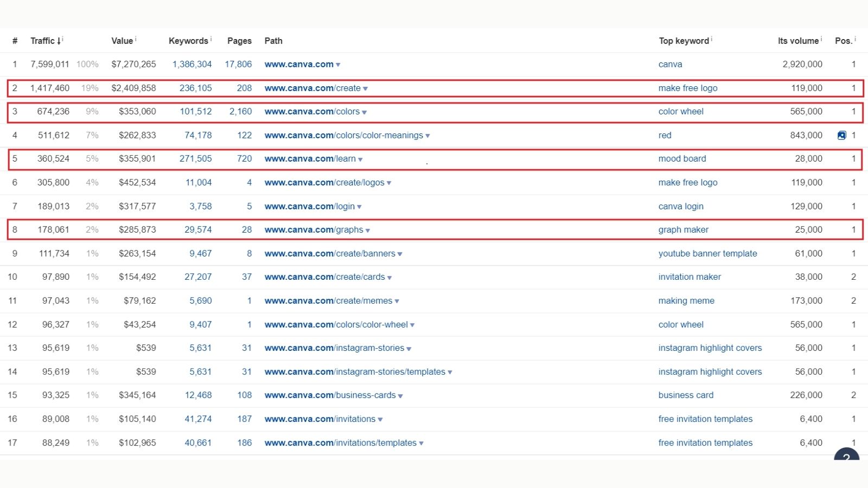The width and height of the screenshot is (868, 488).
Task: Open the www.canva.com path link
Action: pyautogui.click(x=299, y=64)
